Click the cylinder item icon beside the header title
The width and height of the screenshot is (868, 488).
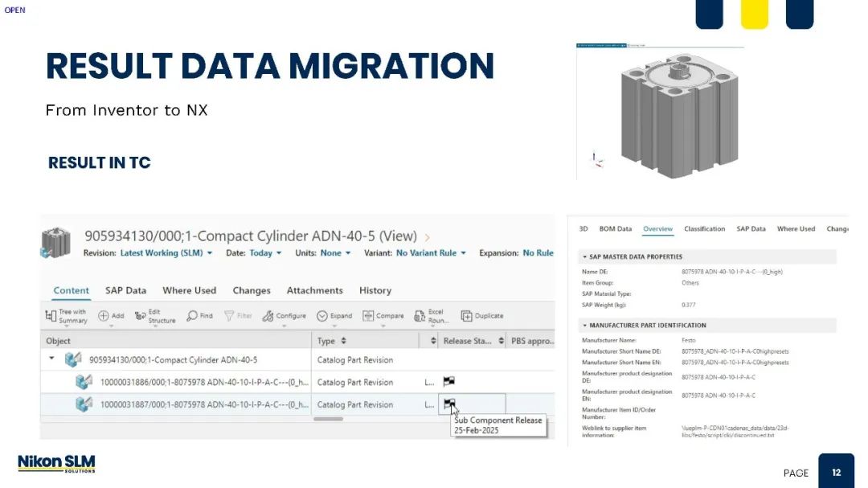[x=56, y=243]
